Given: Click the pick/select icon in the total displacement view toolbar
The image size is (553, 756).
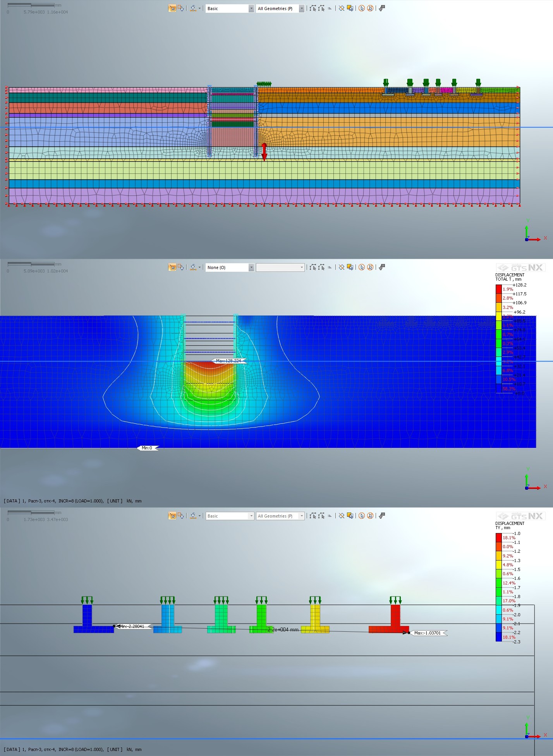Looking at the screenshot, I should click(x=172, y=267).
